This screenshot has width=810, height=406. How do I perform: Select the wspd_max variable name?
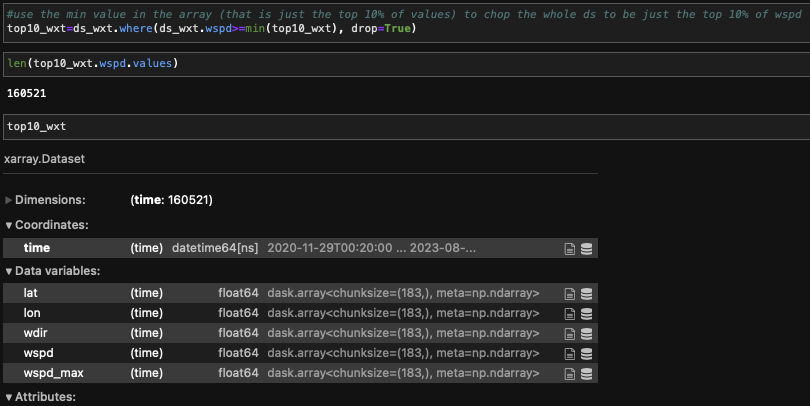(53, 373)
